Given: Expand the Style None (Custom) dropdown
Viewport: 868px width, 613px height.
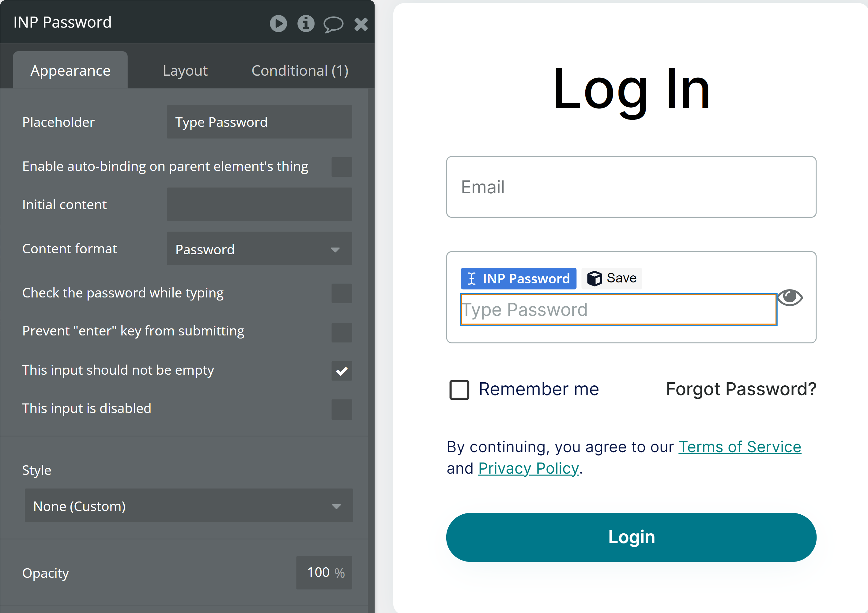Looking at the screenshot, I should (x=189, y=505).
